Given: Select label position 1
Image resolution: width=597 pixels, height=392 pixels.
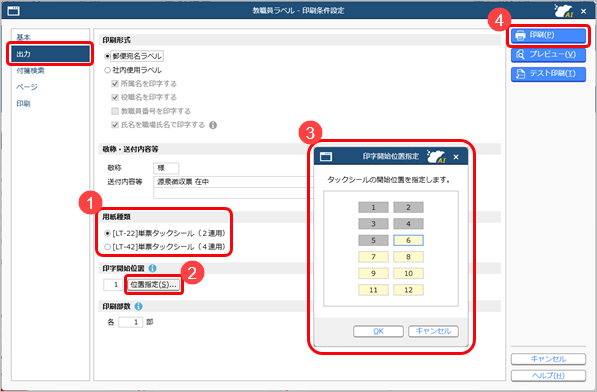Looking at the screenshot, I should [x=373, y=207].
